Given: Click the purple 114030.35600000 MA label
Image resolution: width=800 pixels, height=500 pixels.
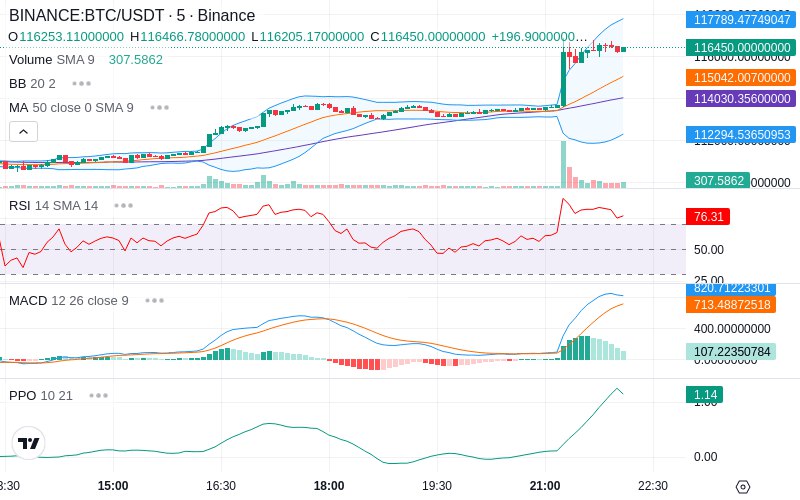Looking at the screenshot, I should [741, 98].
